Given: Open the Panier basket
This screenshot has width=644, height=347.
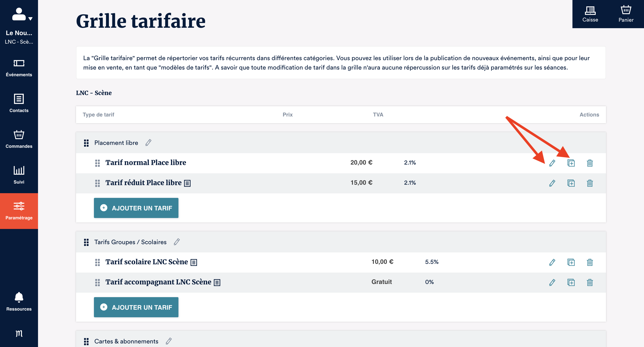Looking at the screenshot, I should click(x=626, y=14).
